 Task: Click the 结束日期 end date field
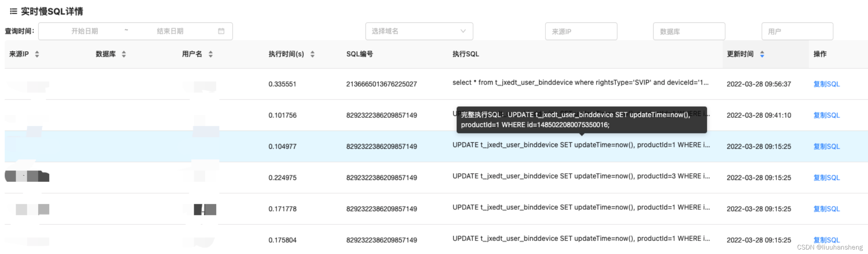click(170, 31)
